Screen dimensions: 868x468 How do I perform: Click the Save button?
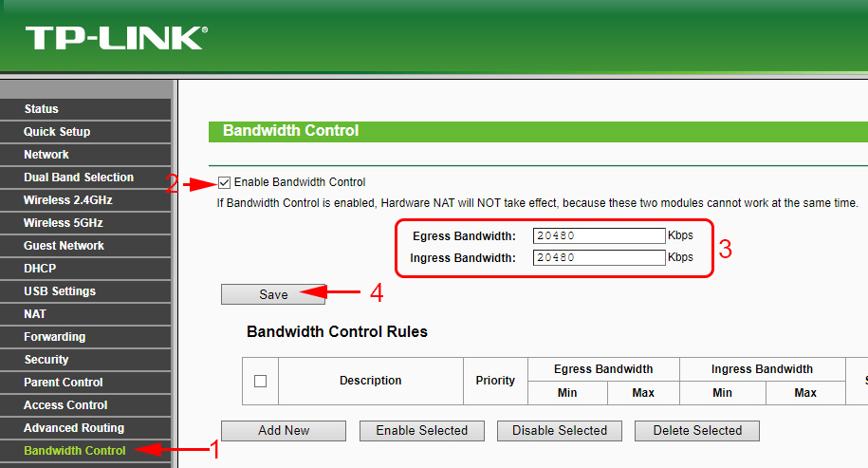click(273, 294)
